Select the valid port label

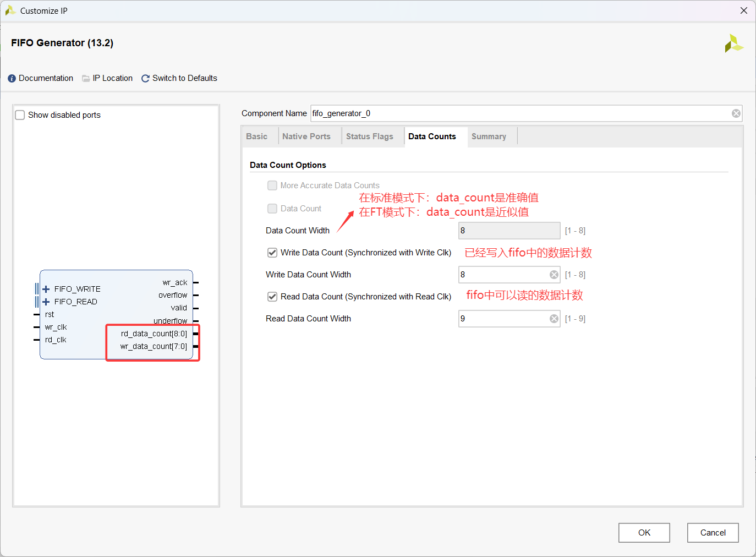click(179, 308)
